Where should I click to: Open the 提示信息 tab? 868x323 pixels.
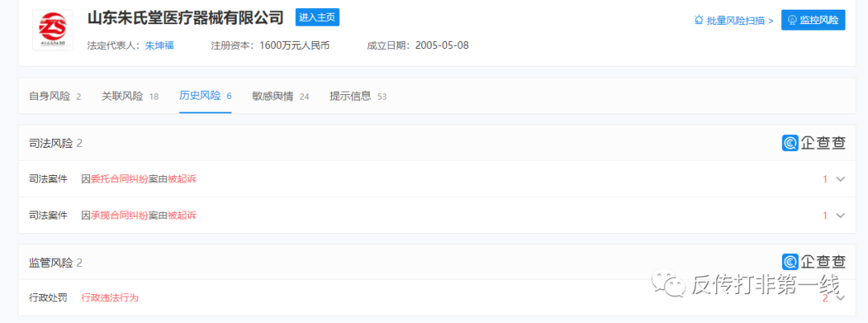tap(358, 96)
